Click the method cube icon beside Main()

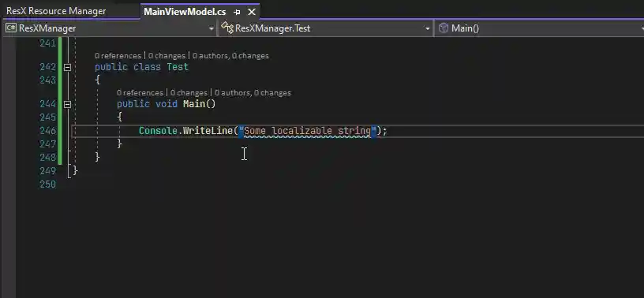pyautogui.click(x=443, y=28)
